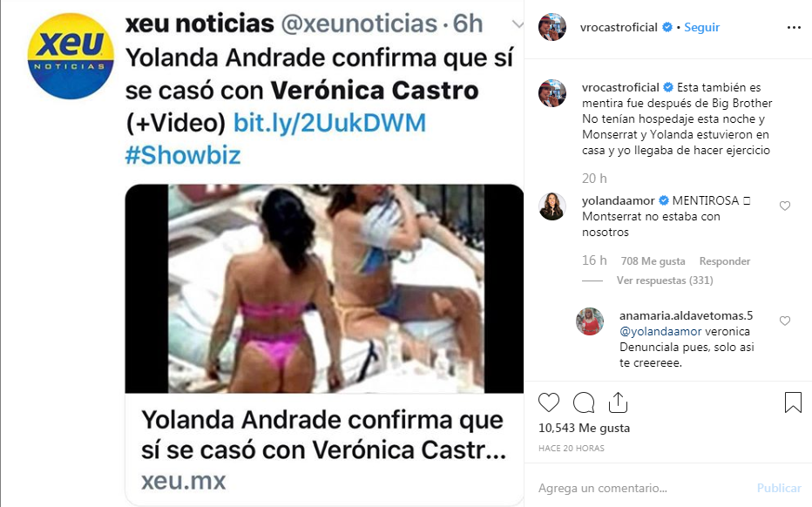Submit the comment with Publicar

coord(779,488)
